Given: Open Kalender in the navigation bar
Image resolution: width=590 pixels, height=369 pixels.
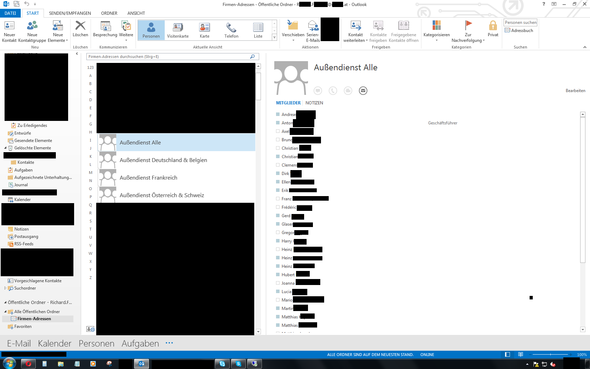Looking at the screenshot, I should coord(54,343).
